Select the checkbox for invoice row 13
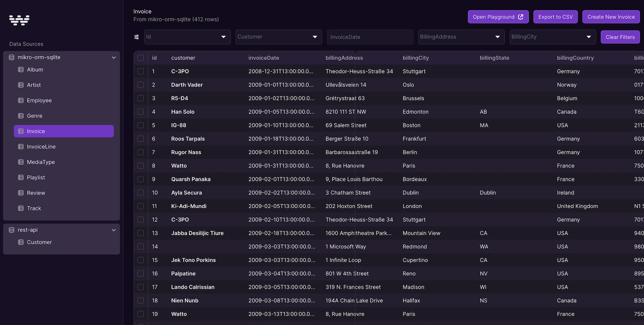The image size is (644, 325). pos(141,233)
